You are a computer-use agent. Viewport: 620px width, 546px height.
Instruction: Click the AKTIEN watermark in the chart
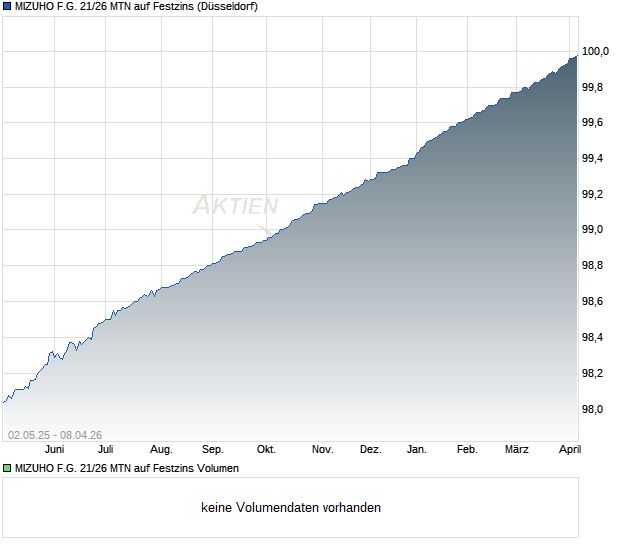click(235, 205)
